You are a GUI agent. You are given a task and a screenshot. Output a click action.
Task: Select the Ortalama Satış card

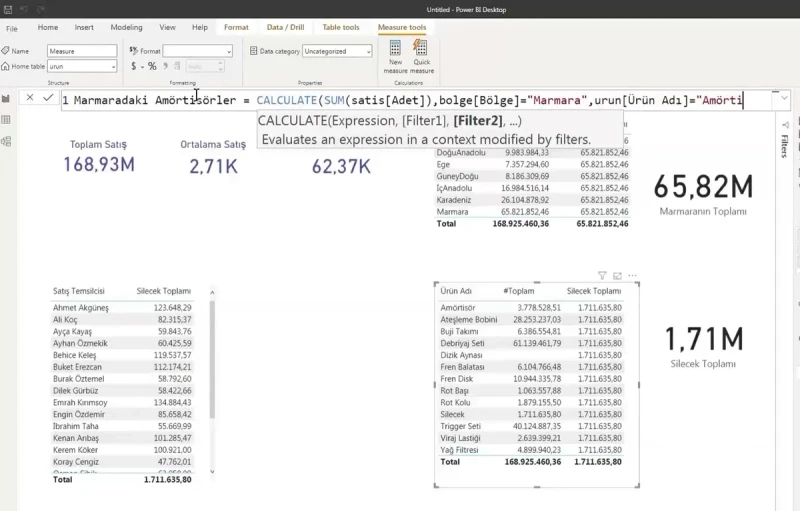tap(213, 157)
